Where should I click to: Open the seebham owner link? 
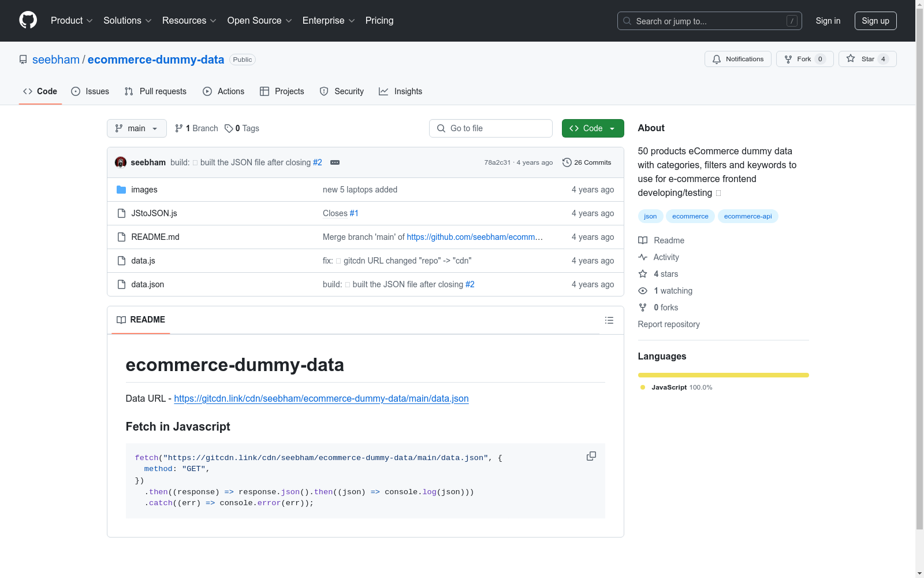56,60
